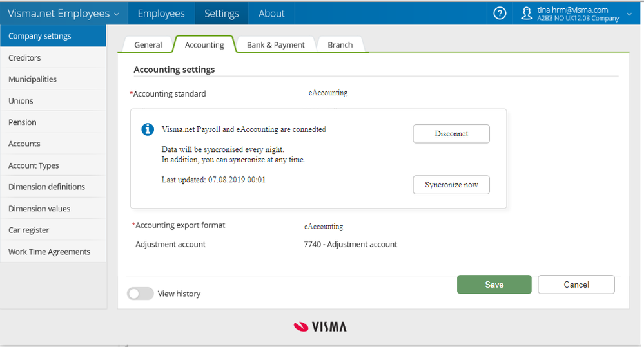644x347 pixels.
Task: Open the help question mark icon
Action: coord(500,14)
